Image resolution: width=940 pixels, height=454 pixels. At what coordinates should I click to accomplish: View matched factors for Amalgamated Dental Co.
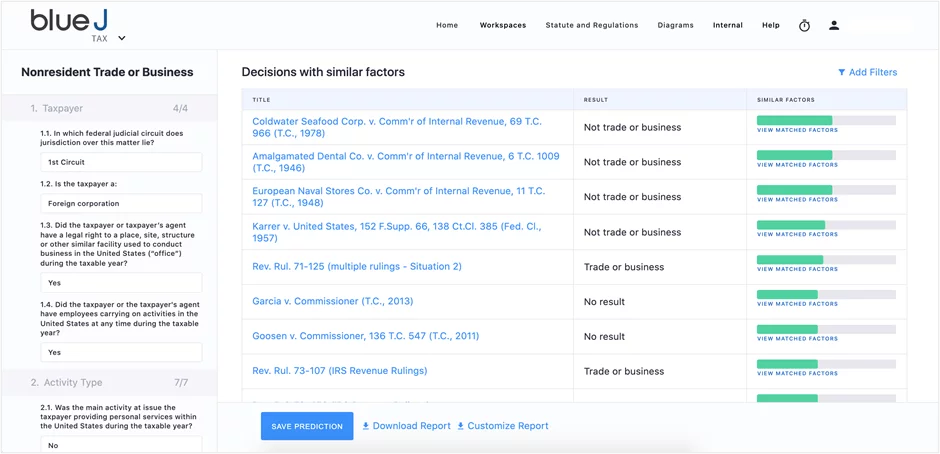coord(797,165)
